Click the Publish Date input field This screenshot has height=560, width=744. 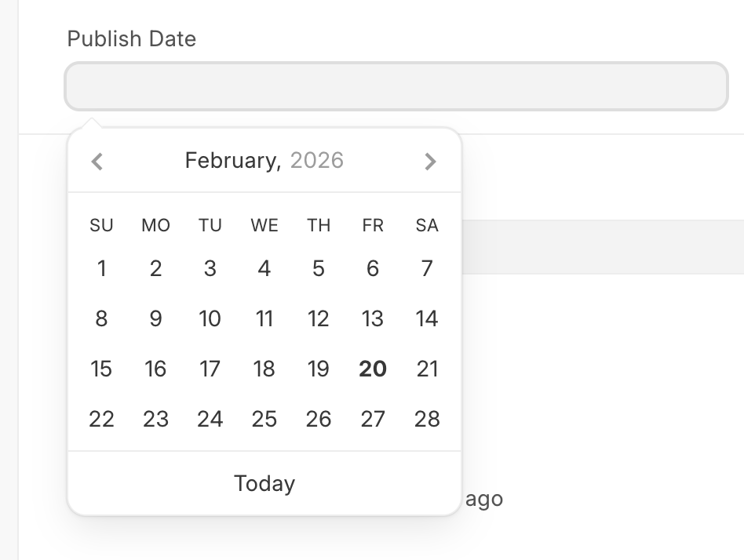pyautogui.click(x=396, y=86)
